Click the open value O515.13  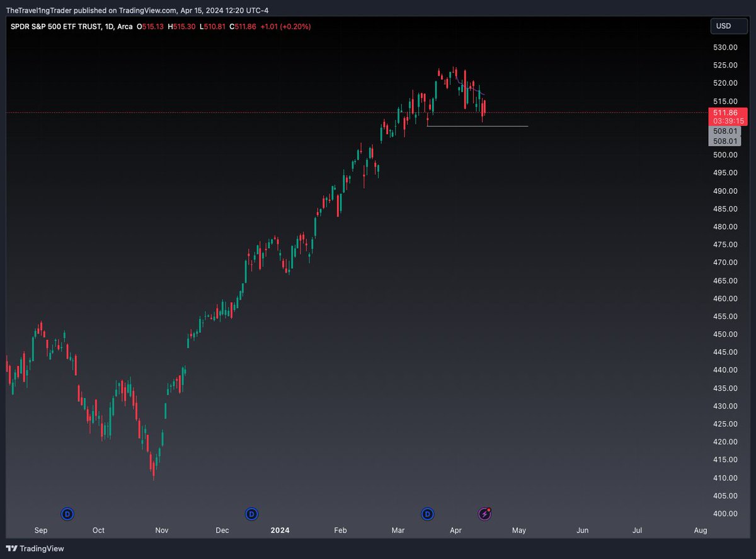pos(151,26)
